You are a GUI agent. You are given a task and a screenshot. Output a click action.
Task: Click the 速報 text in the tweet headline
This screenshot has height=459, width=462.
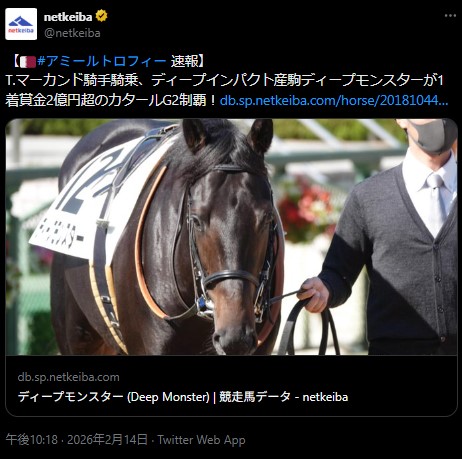184,61
